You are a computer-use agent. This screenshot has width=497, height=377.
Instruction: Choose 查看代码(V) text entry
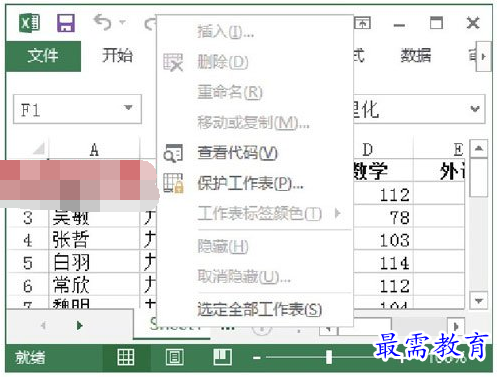237,153
